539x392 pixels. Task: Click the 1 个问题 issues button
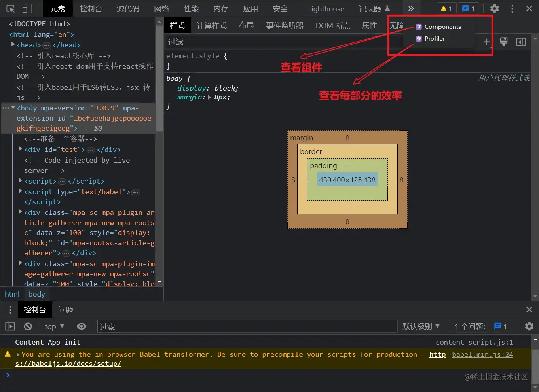click(480, 326)
